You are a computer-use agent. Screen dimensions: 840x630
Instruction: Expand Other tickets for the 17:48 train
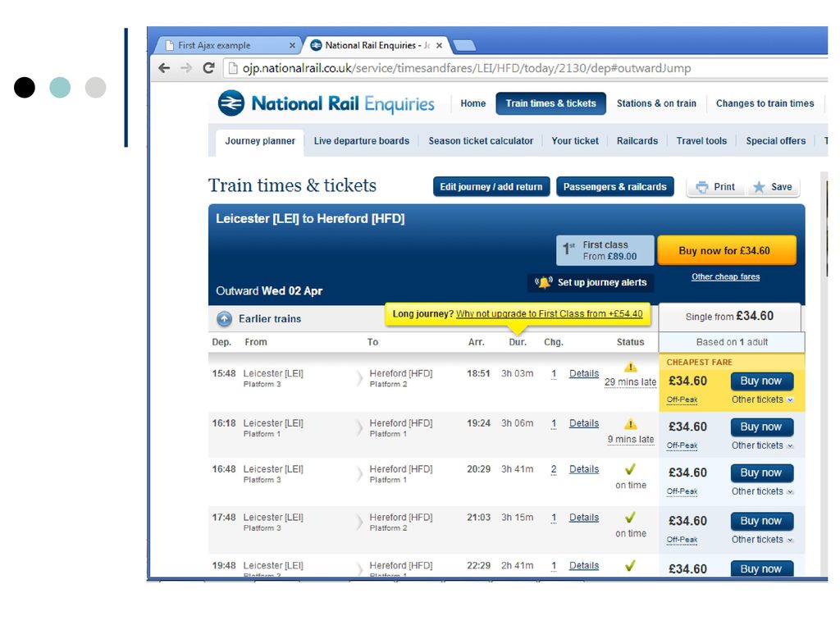pyautogui.click(x=762, y=540)
